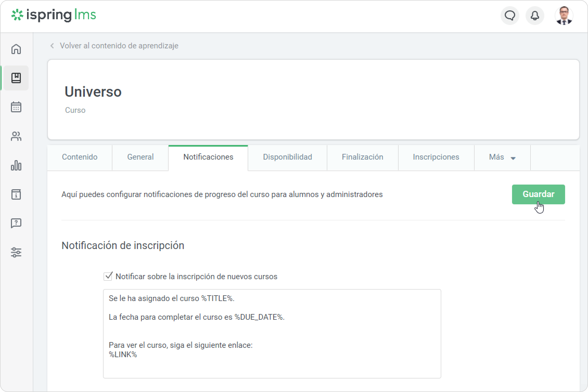Open the Users icon in sidebar
This screenshot has width=588, height=392.
[16, 136]
